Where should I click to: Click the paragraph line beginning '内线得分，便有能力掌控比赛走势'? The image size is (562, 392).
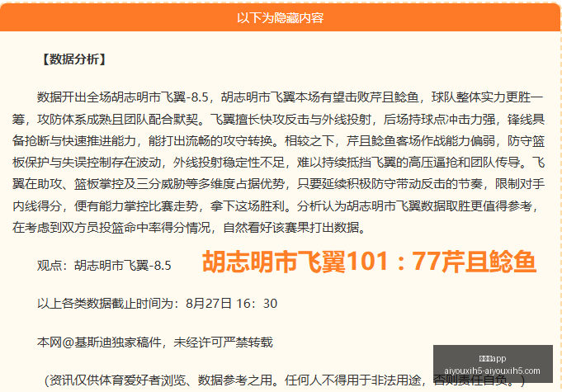click(276, 206)
